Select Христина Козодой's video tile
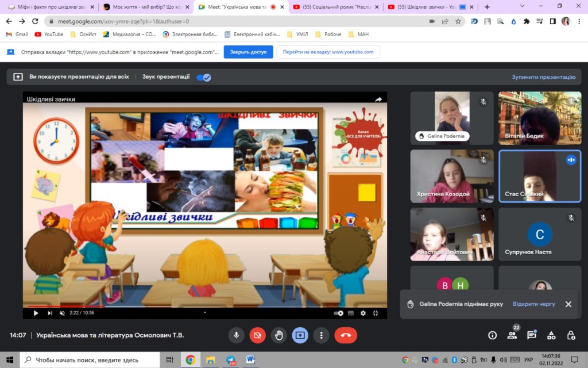Screen dimensions: 588x368 451,175
